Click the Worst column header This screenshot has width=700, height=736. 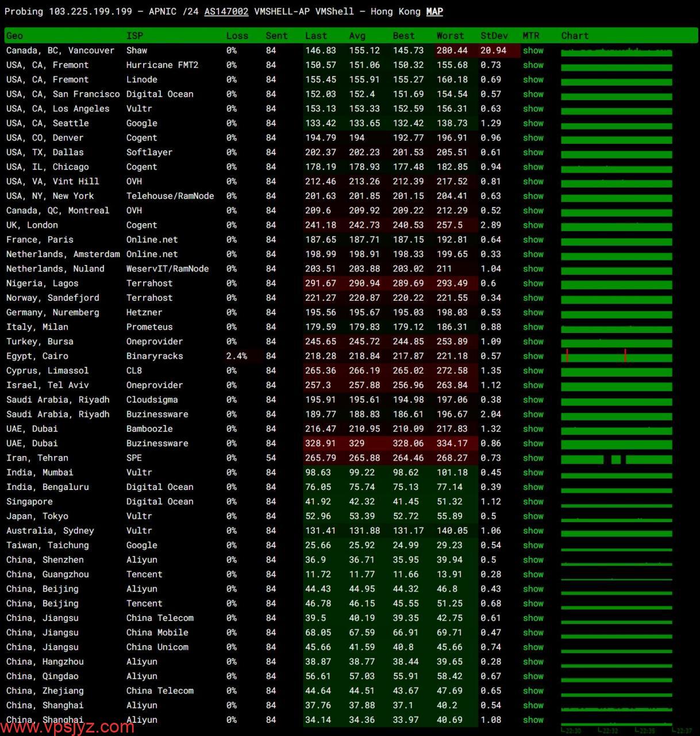[x=450, y=36]
